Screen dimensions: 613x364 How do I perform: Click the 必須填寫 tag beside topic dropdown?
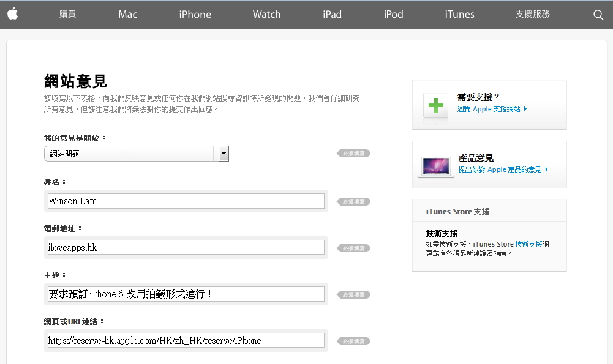pos(353,154)
